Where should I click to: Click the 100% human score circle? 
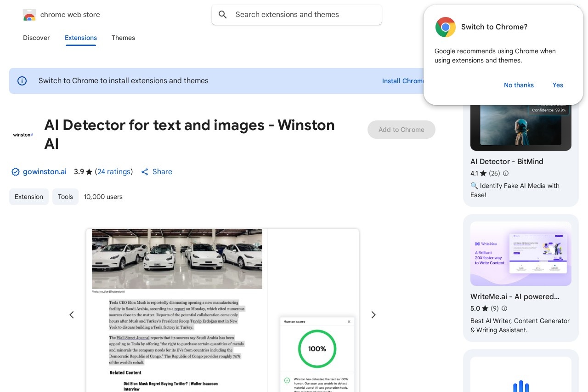(317, 349)
